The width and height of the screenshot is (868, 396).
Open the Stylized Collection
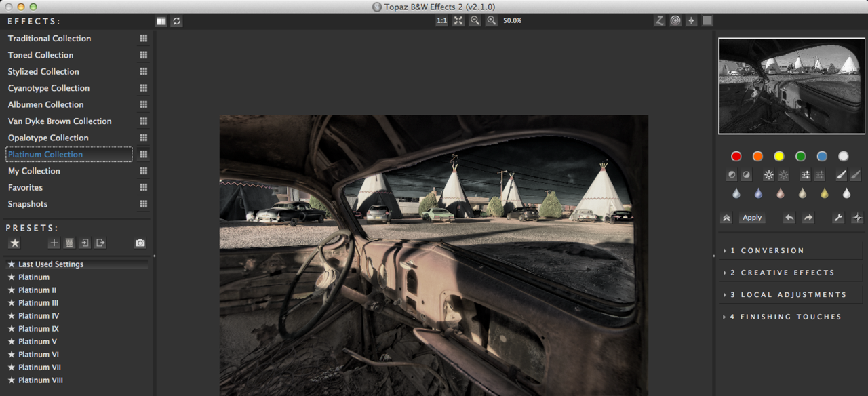click(x=43, y=72)
